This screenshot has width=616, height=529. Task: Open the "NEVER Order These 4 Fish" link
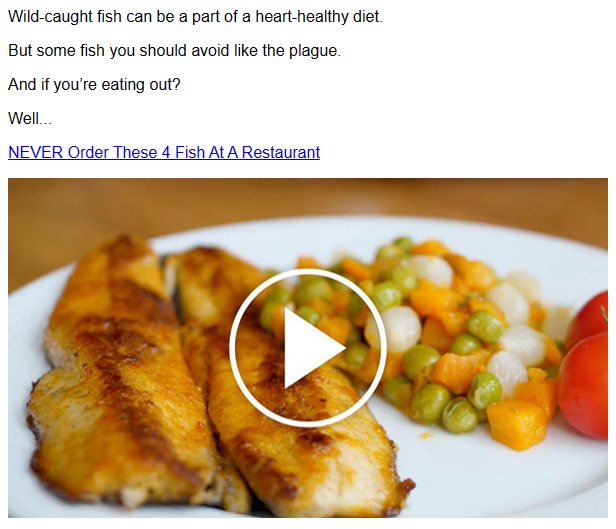164,152
